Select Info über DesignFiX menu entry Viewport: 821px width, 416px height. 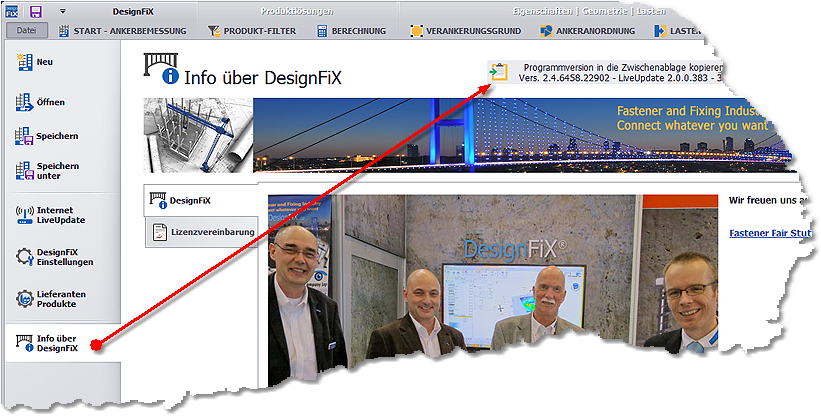[x=63, y=343]
